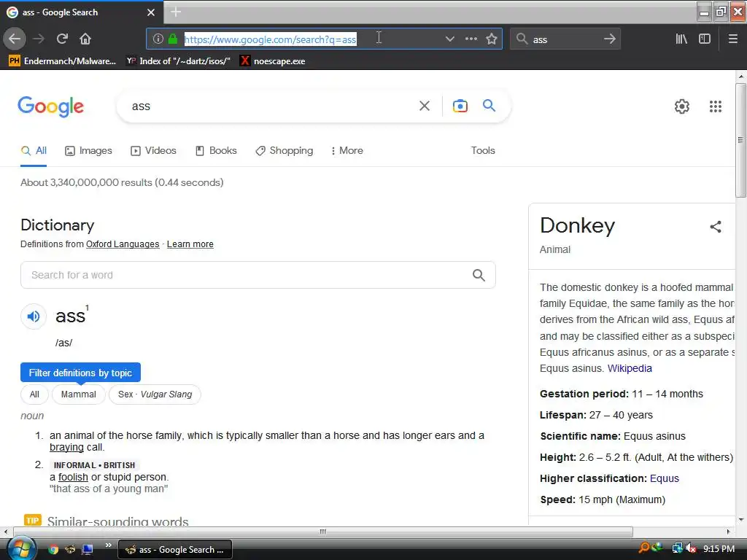Click the 'Similar-sounding words' heading
Image resolution: width=747 pixels, height=560 pixels.
(x=117, y=521)
